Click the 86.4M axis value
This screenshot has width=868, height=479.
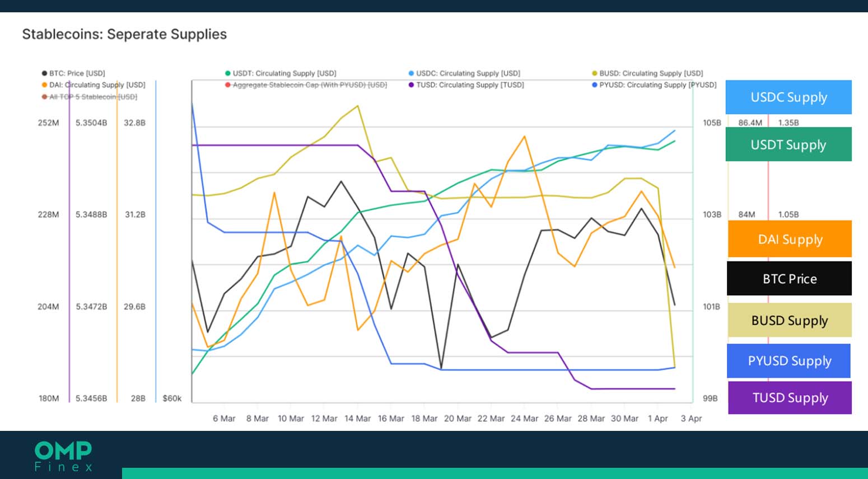point(750,123)
